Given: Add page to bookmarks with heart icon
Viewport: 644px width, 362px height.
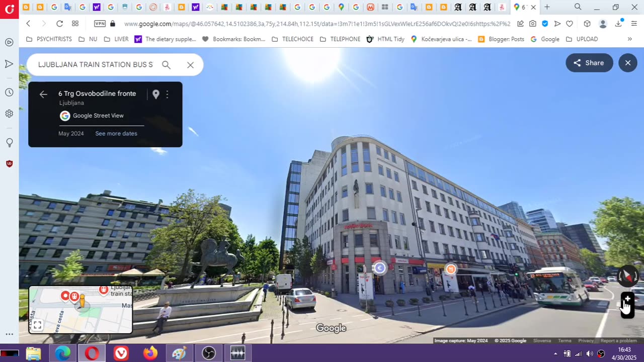Looking at the screenshot, I should (x=570, y=24).
